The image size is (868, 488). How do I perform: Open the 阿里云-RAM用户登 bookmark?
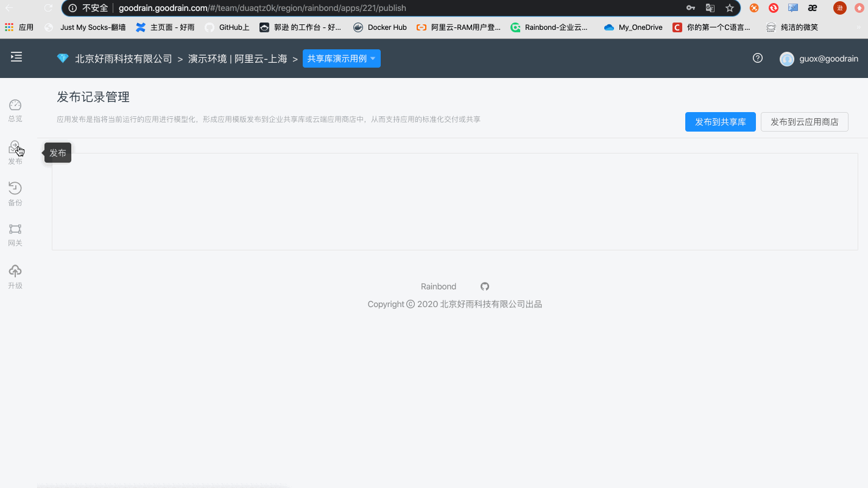(x=459, y=27)
